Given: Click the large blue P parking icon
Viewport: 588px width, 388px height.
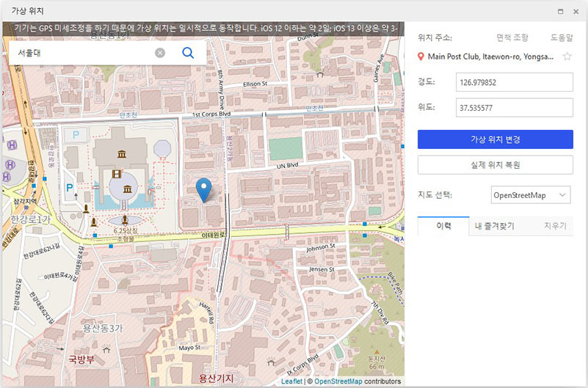Looking at the screenshot, I should 70,187.
